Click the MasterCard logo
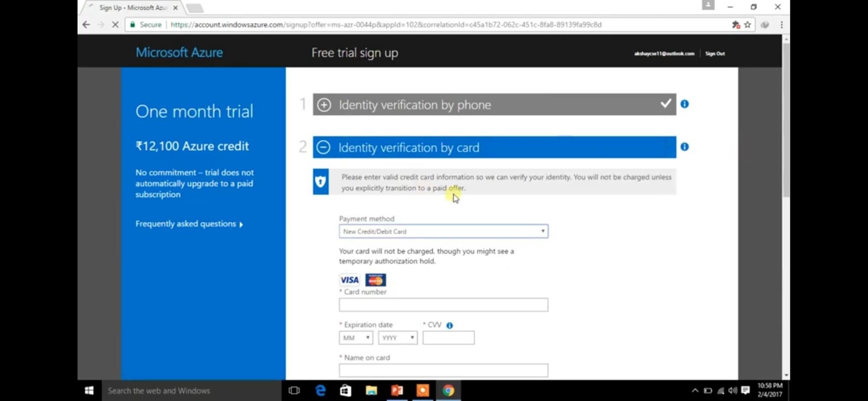 [376, 280]
